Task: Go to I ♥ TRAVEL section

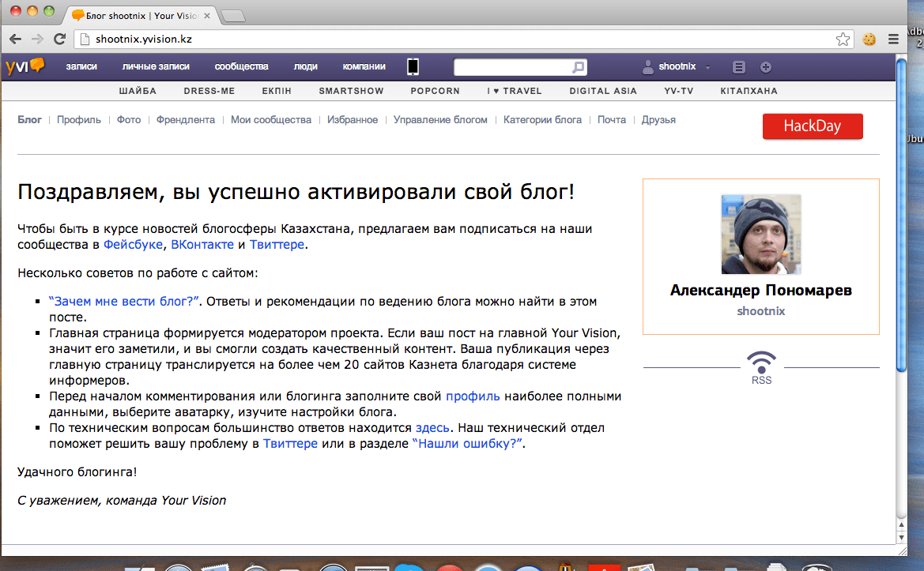Action: (x=515, y=91)
